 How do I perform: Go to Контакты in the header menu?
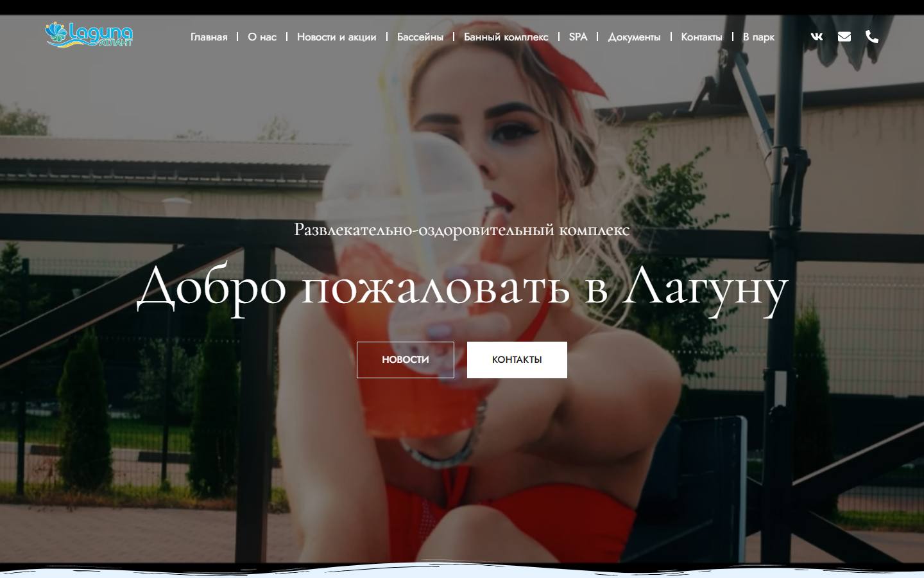coord(701,37)
